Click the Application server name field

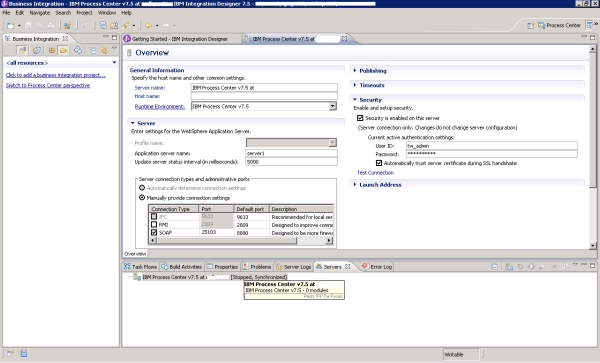point(291,153)
